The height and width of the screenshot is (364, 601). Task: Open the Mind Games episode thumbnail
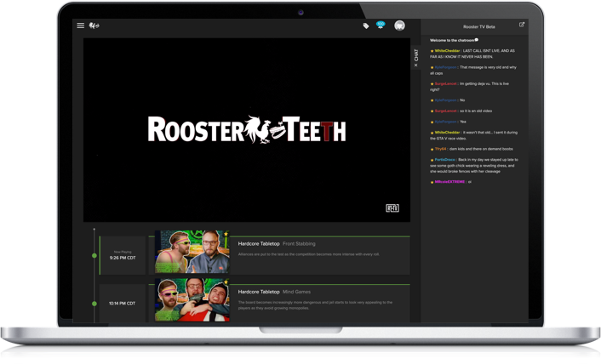click(192, 299)
